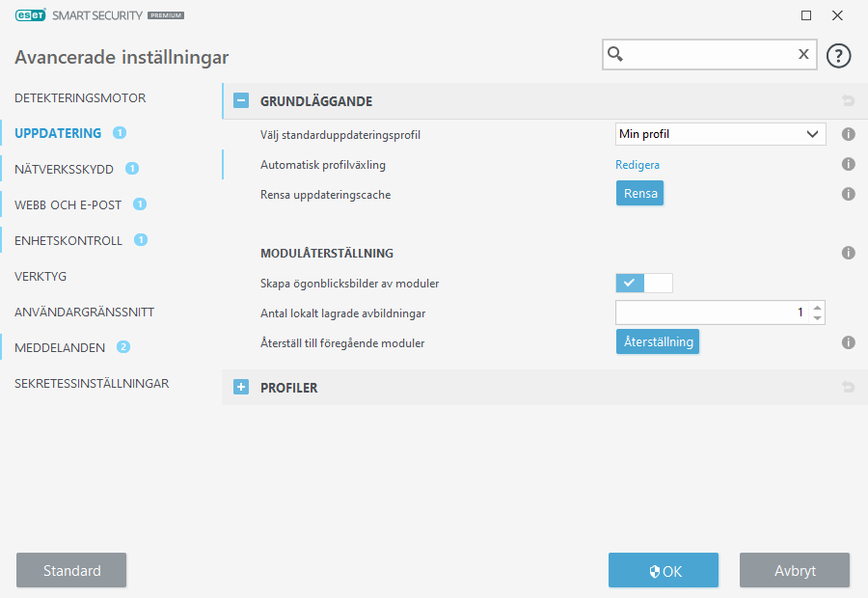Click info icon beside Automatisk profilväxling

tap(849, 165)
